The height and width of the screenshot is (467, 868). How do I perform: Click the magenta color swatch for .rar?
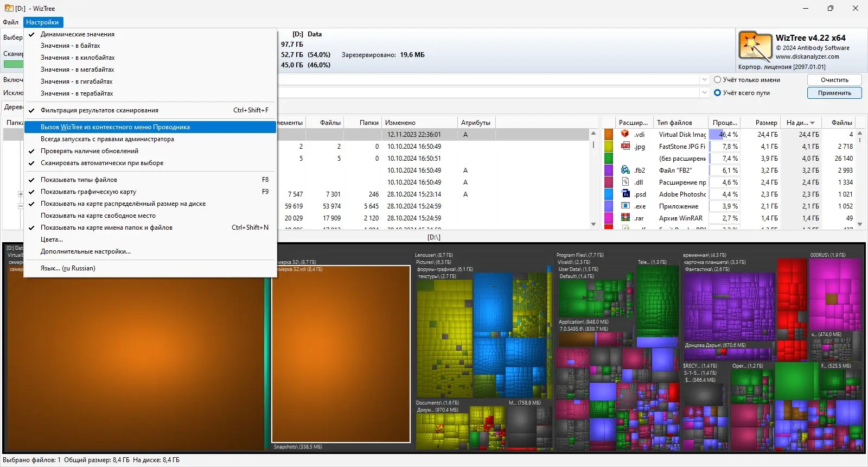[x=609, y=218]
